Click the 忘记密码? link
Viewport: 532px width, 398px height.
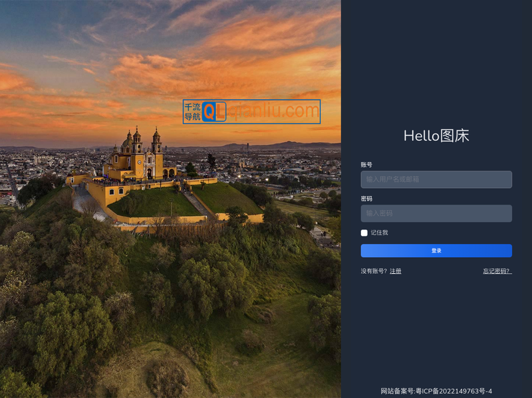click(497, 271)
